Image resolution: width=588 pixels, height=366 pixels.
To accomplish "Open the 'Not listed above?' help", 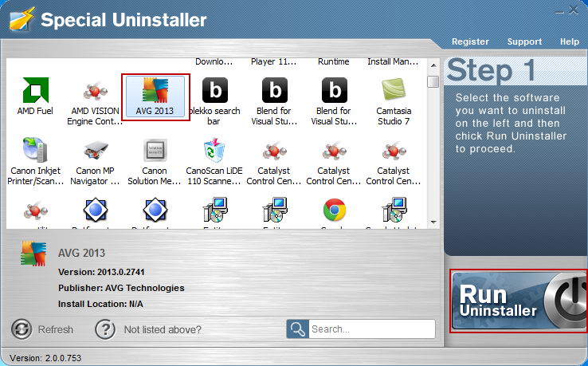I will tap(148, 329).
